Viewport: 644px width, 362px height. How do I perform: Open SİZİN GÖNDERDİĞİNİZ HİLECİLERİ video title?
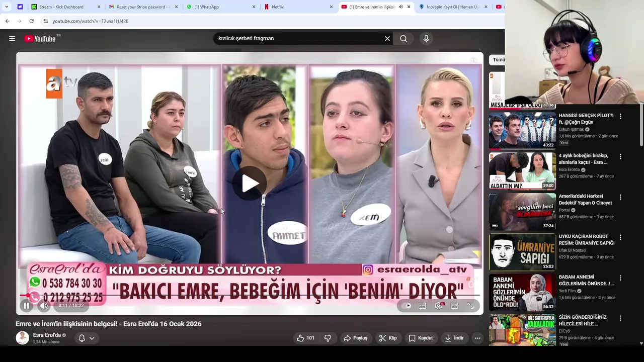583,320
